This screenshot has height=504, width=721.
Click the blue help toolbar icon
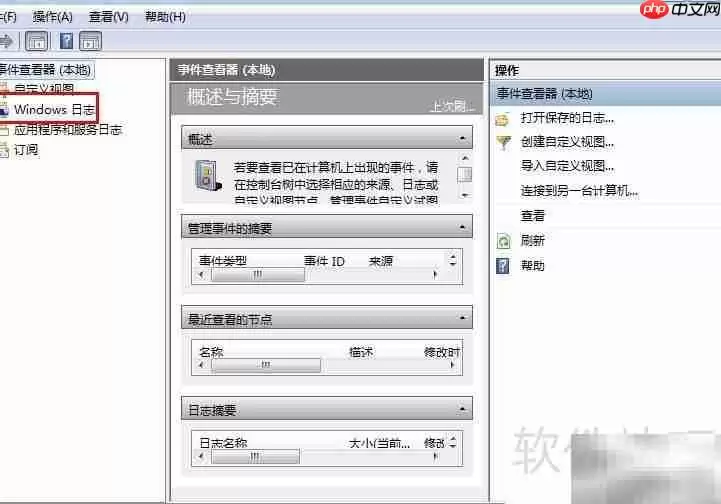coord(66,41)
